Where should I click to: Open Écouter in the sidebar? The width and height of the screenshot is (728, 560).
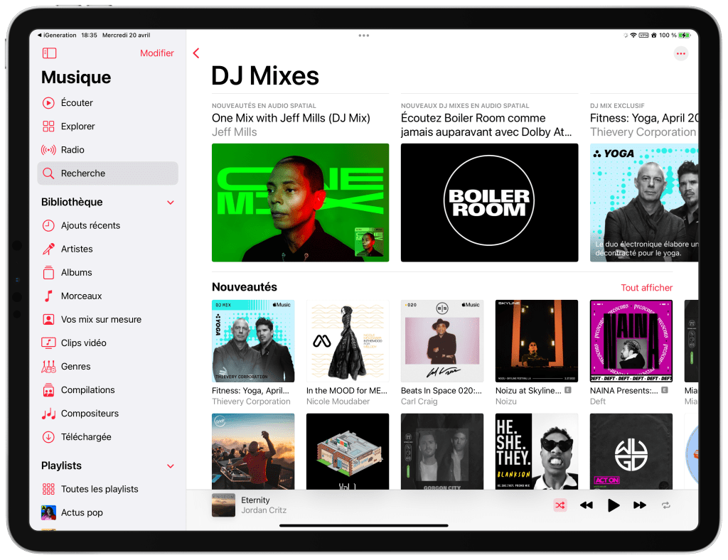77,103
